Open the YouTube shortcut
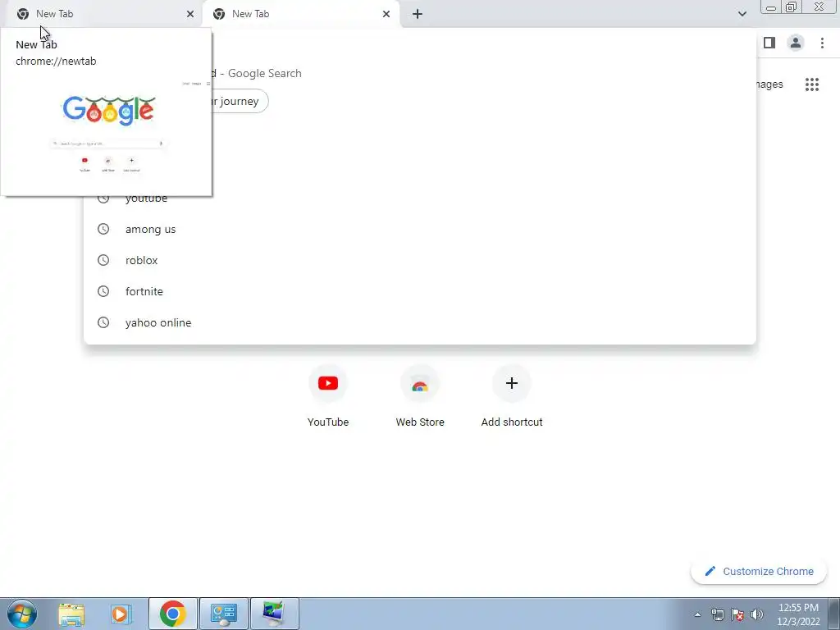Screen dimensions: 840x630 point(328,395)
